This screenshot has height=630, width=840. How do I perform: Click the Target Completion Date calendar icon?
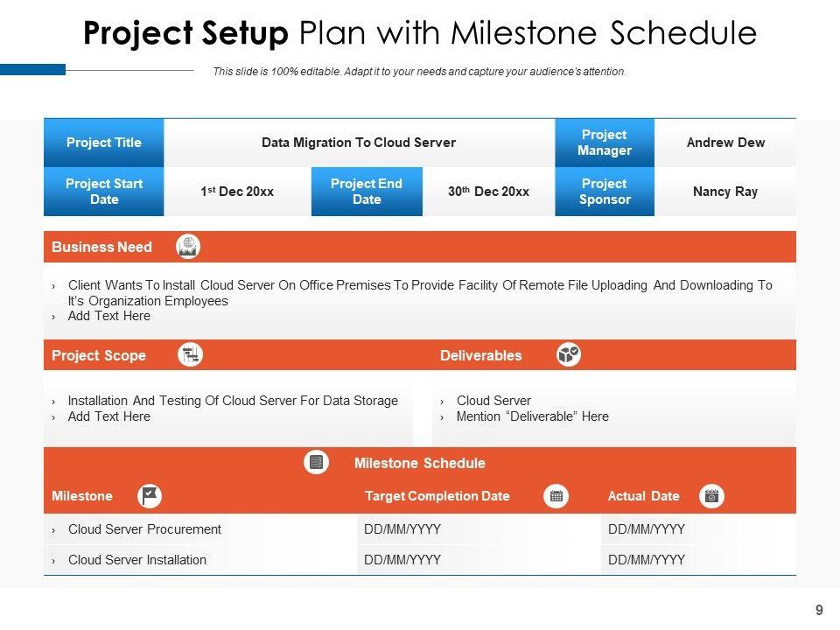[556, 496]
